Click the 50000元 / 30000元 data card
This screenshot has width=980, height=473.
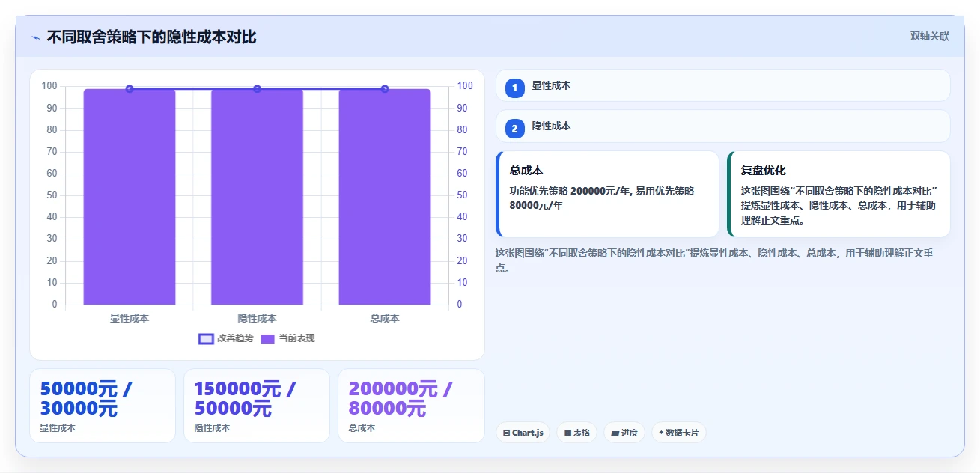103,406
